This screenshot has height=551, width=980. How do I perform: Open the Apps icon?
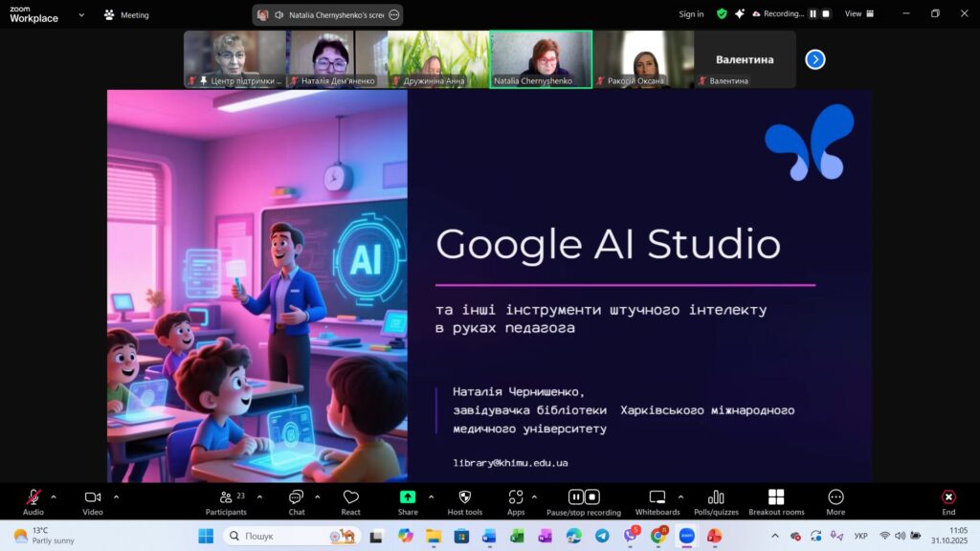click(x=516, y=501)
